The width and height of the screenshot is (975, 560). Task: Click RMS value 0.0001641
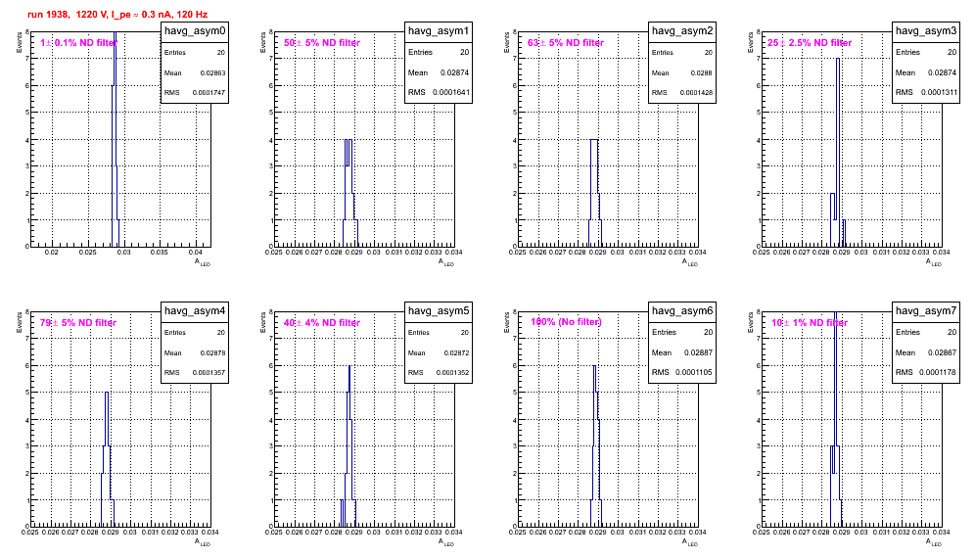pyautogui.click(x=451, y=93)
